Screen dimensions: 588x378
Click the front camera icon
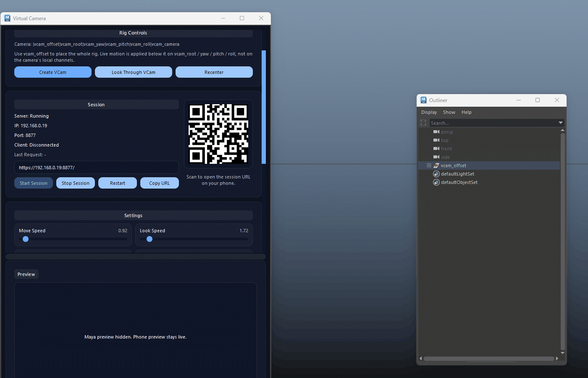(x=436, y=149)
